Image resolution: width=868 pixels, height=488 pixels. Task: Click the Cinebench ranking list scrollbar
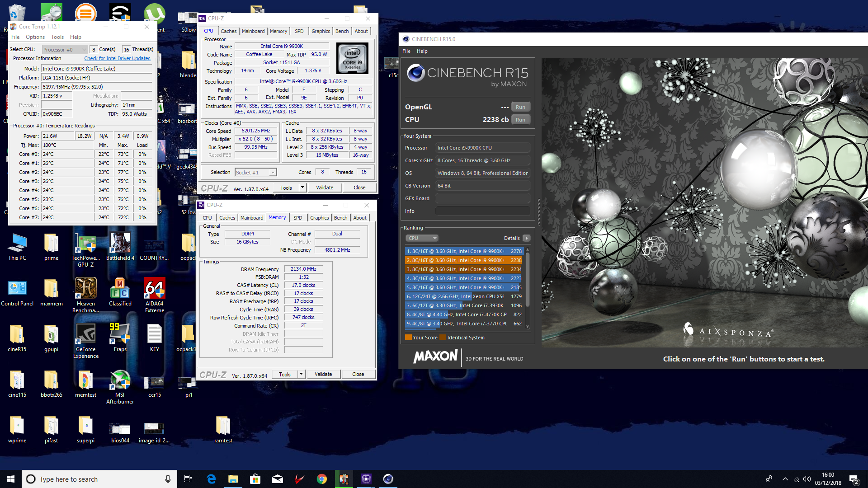[527, 287]
